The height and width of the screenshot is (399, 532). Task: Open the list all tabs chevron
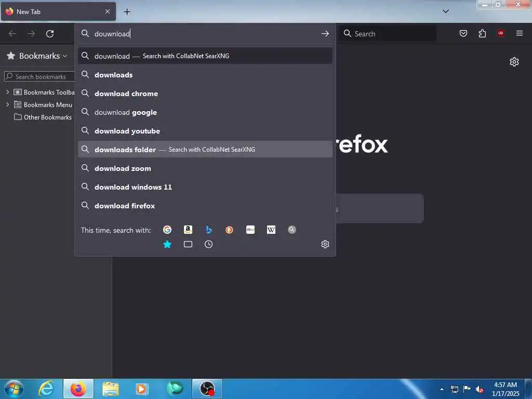(446, 11)
